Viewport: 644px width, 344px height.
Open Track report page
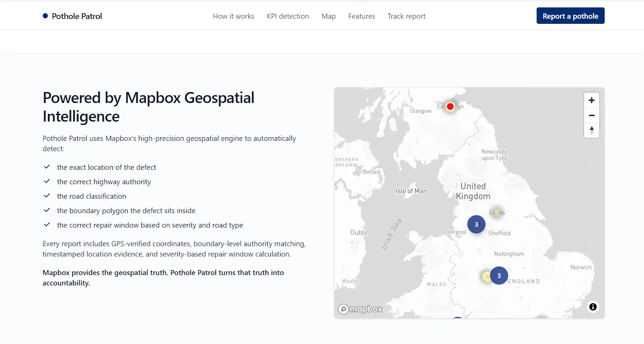[x=407, y=16]
